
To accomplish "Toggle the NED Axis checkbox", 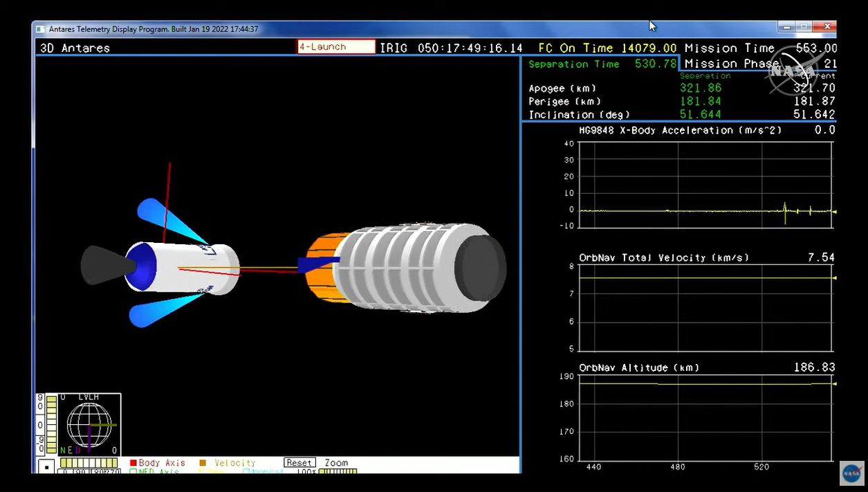I will (133, 471).
